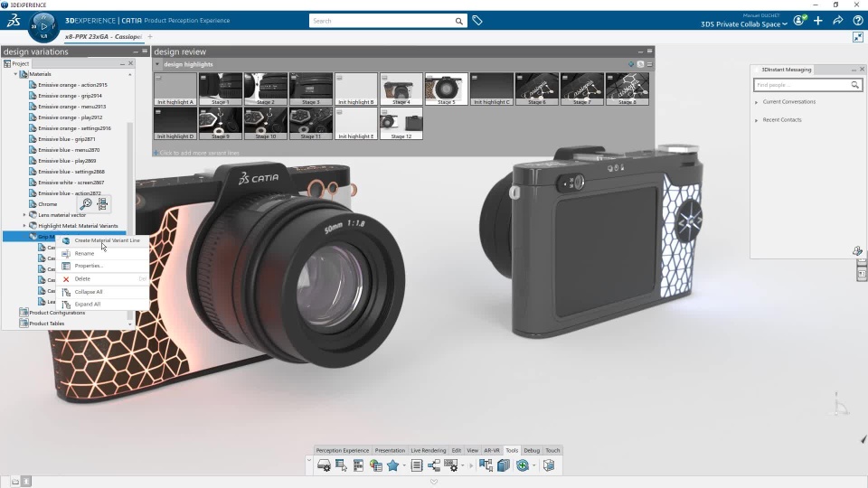Select Collapse All in the context menu
This screenshot has width=868, height=488.
coord(102,292)
